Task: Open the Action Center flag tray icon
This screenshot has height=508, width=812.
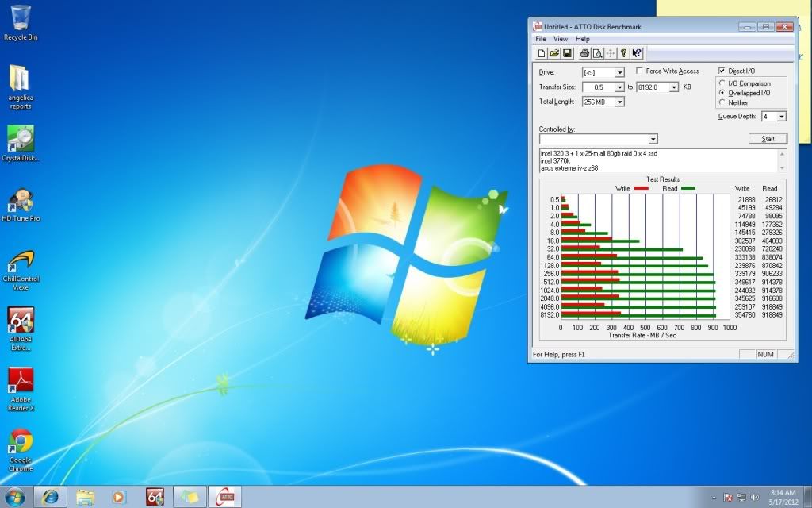Action: click(728, 497)
